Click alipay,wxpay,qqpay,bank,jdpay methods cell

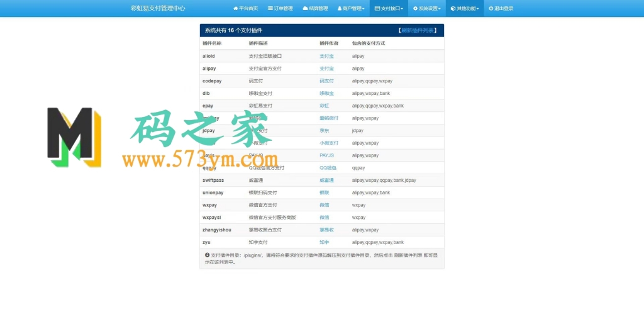pos(384,181)
